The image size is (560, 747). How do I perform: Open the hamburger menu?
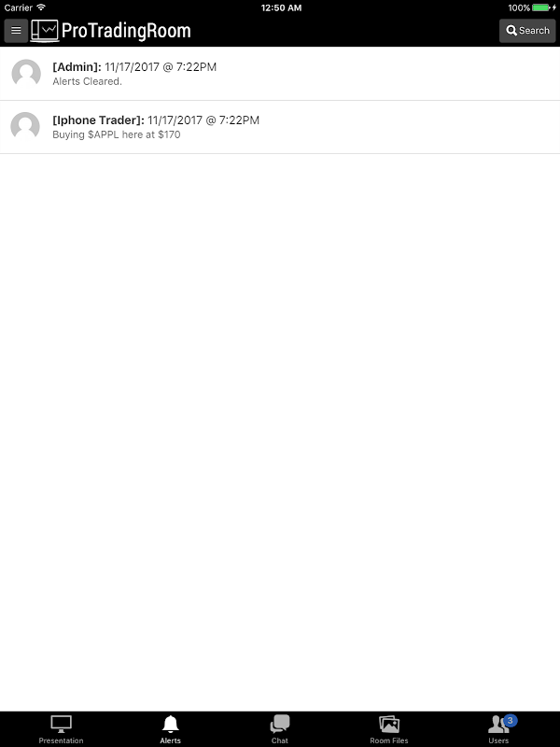16,31
